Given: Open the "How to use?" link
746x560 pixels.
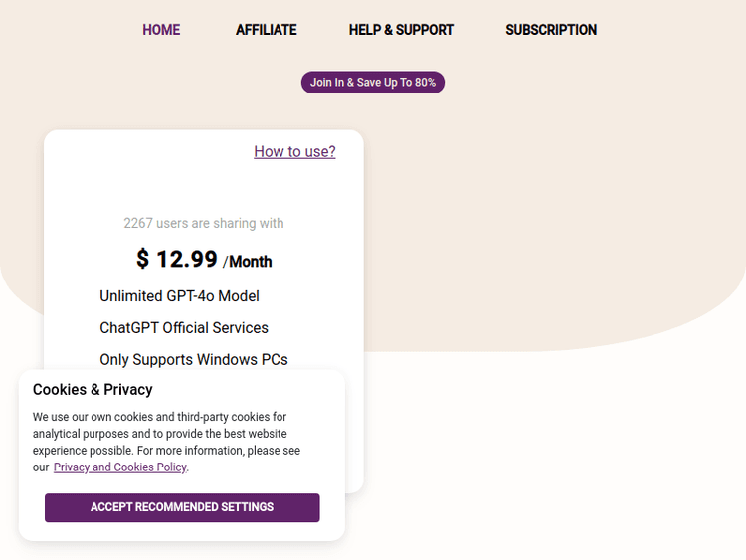Looking at the screenshot, I should click(294, 151).
